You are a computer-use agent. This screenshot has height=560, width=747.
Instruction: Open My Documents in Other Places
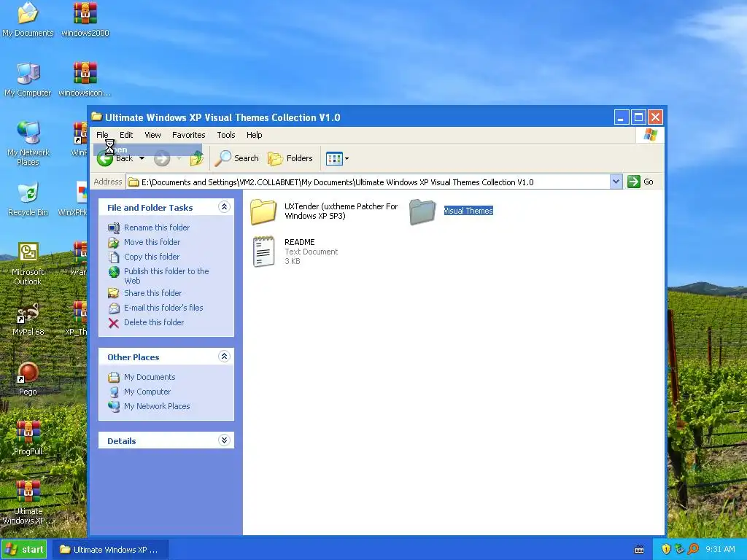[150, 377]
